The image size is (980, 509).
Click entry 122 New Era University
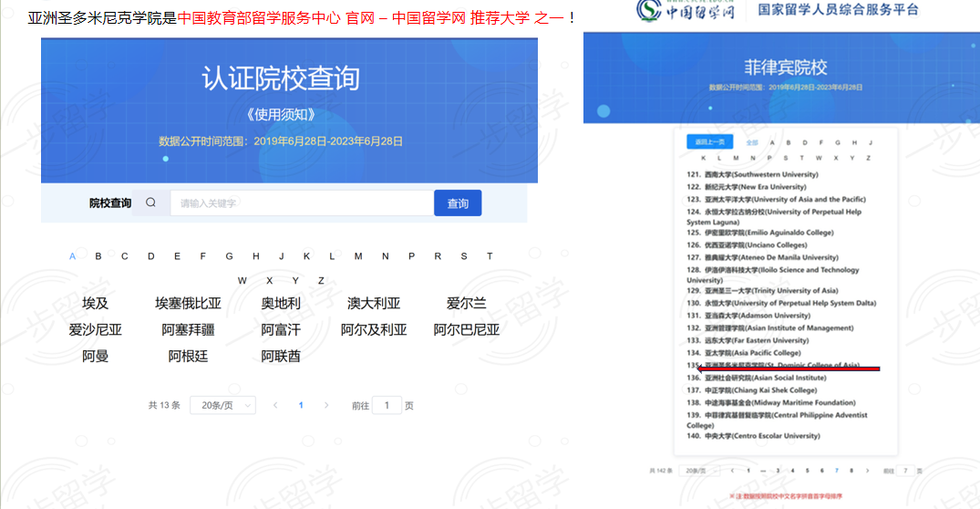click(x=747, y=187)
